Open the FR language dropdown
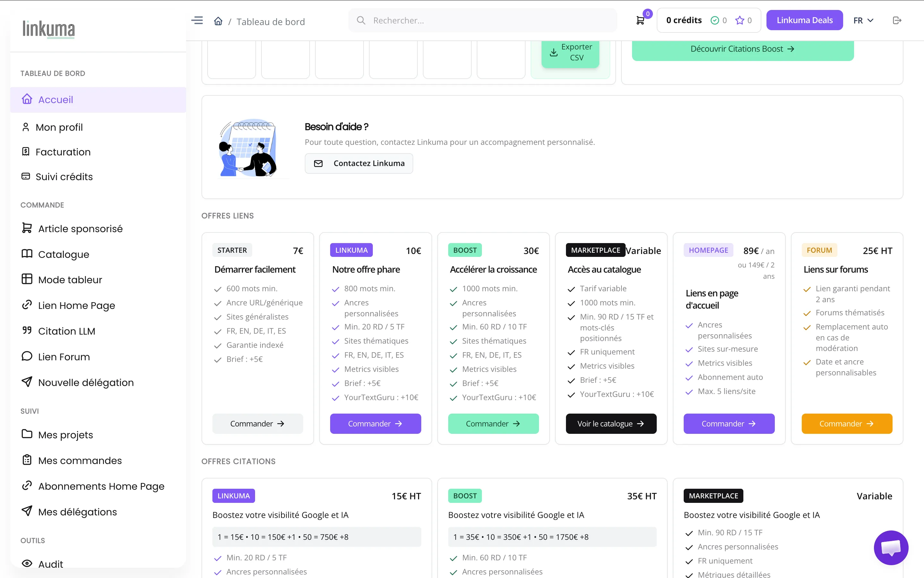924x578 pixels. (x=863, y=21)
